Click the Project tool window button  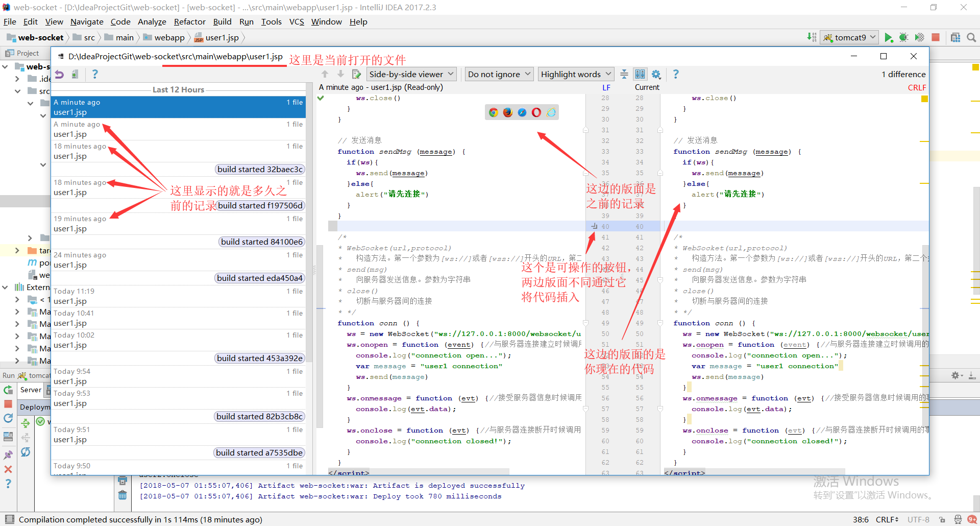point(22,53)
